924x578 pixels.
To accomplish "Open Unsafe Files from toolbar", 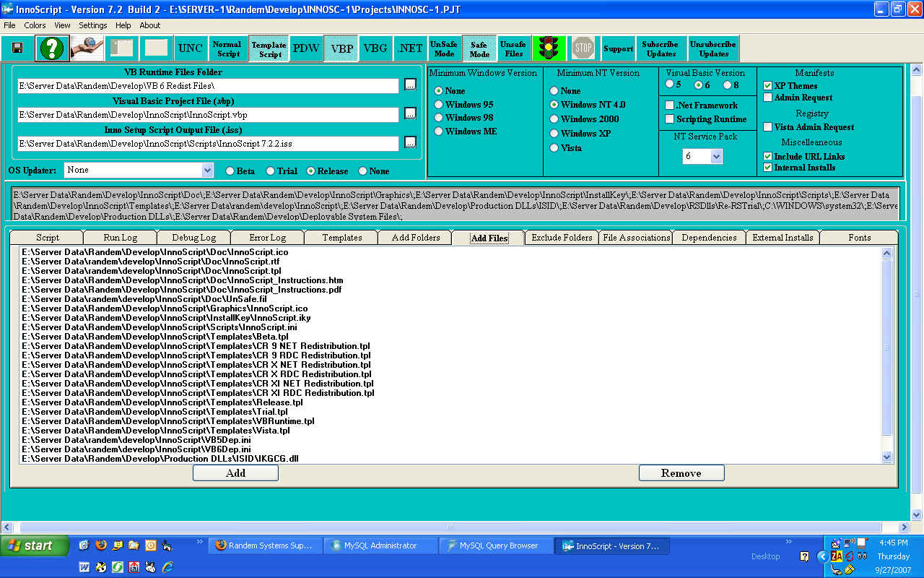I will point(513,48).
